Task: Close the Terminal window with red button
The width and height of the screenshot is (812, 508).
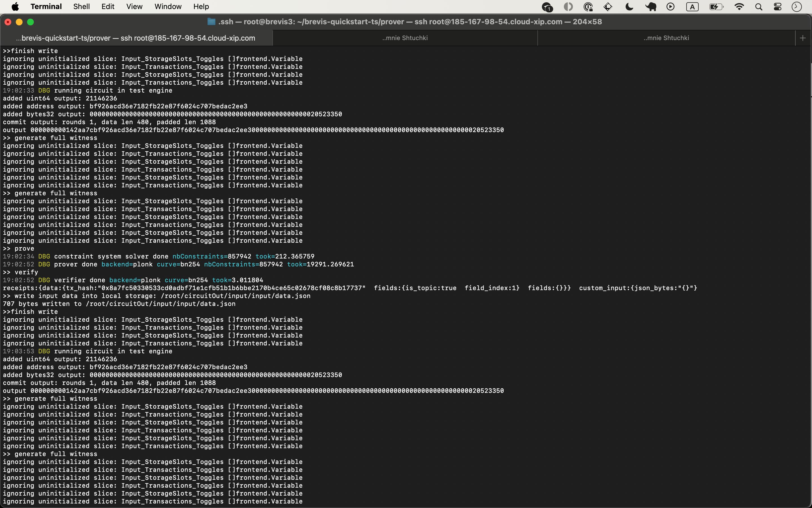Action: [8, 22]
